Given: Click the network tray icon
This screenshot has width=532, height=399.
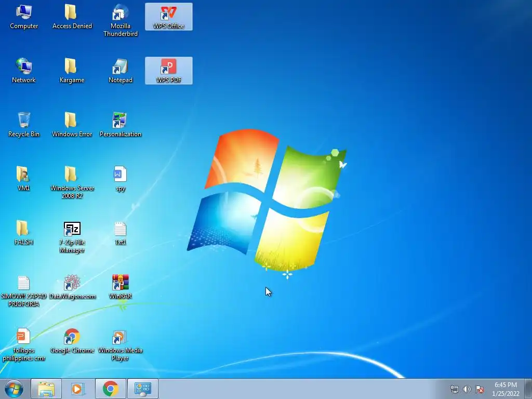Looking at the screenshot, I should tap(454, 389).
